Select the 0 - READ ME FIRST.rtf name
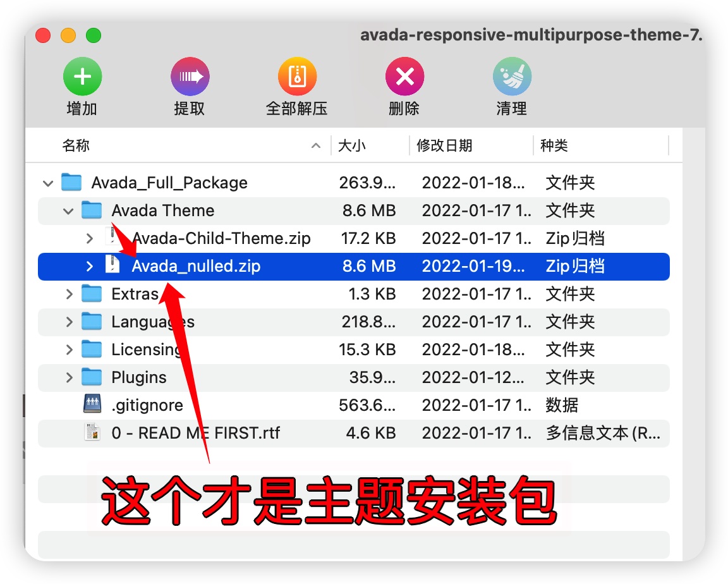The width and height of the screenshot is (728, 584). (195, 433)
